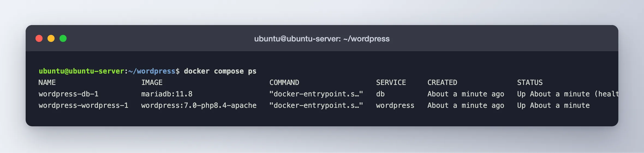
Task: Click the green maximize window button
Action: click(x=63, y=38)
